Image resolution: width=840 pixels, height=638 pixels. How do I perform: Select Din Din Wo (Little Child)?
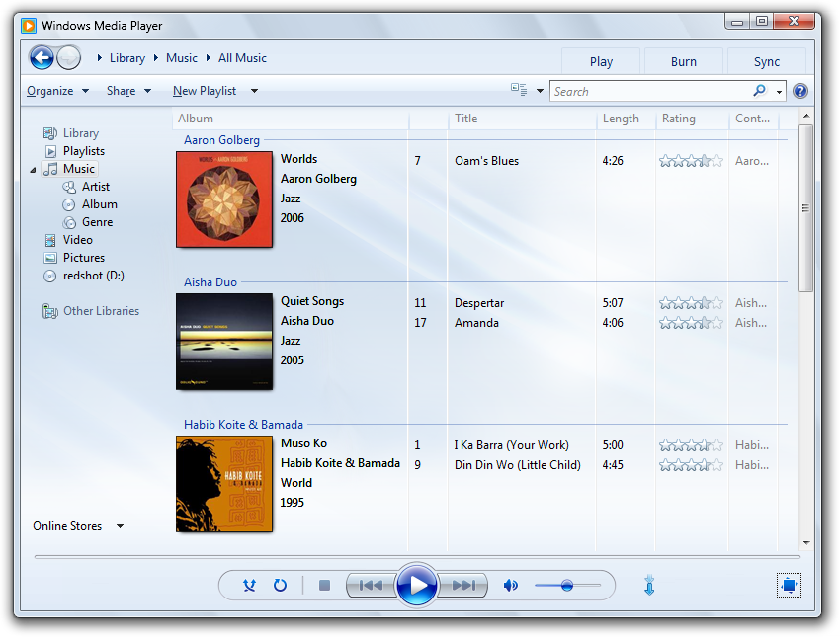pyautogui.click(x=518, y=465)
